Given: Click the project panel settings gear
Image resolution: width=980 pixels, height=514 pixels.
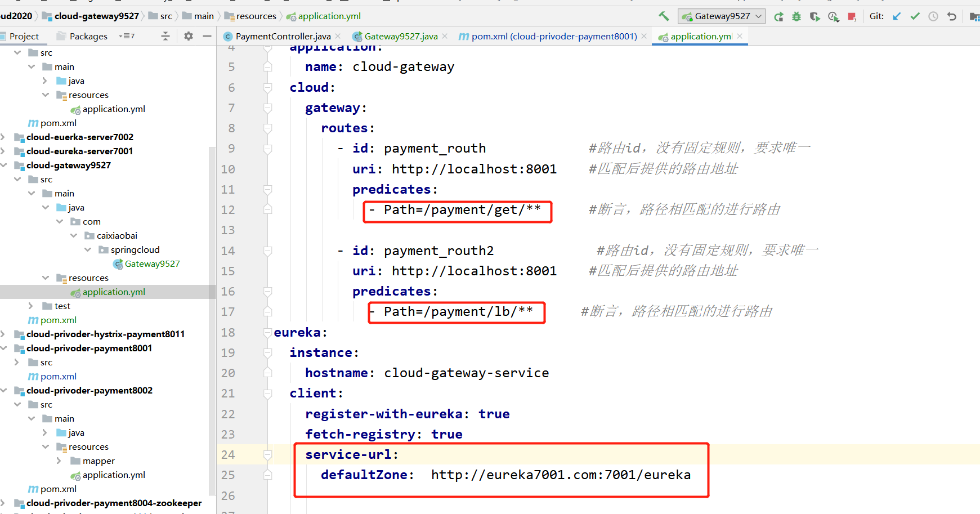Looking at the screenshot, I should [189, 36].
